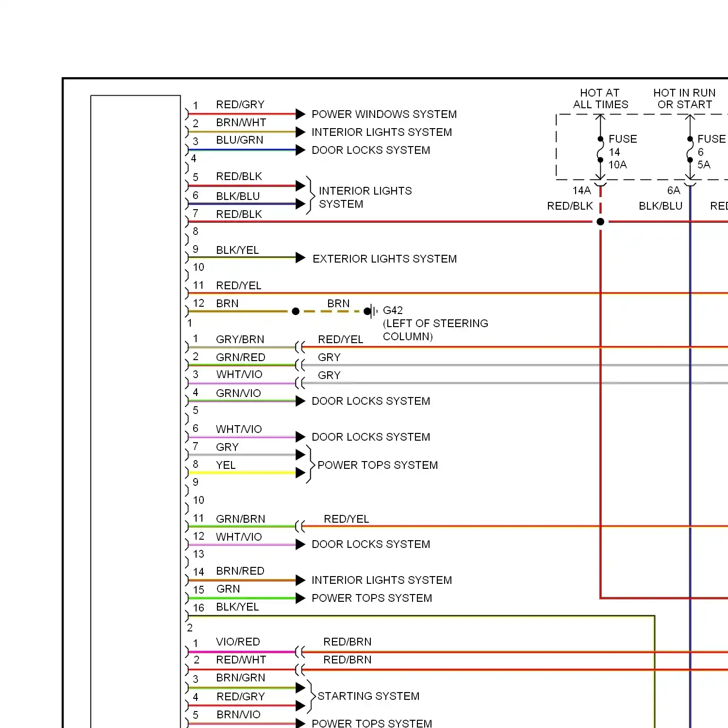Select POWER TOPS SYSTEM label beside GRY/YEL brace
This screenshot has height=728, width=728.
click(x=378, y=465)
